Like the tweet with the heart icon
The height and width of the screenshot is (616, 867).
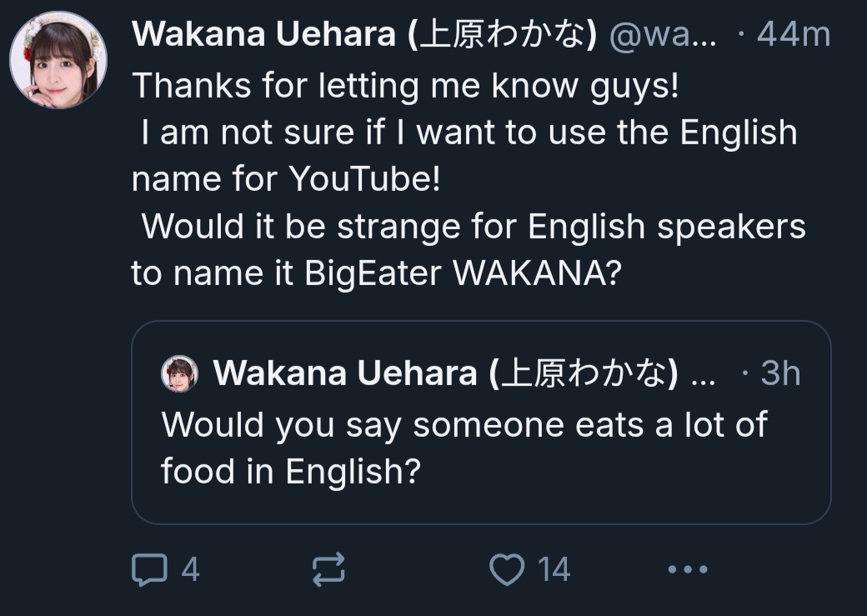point(504,570)
